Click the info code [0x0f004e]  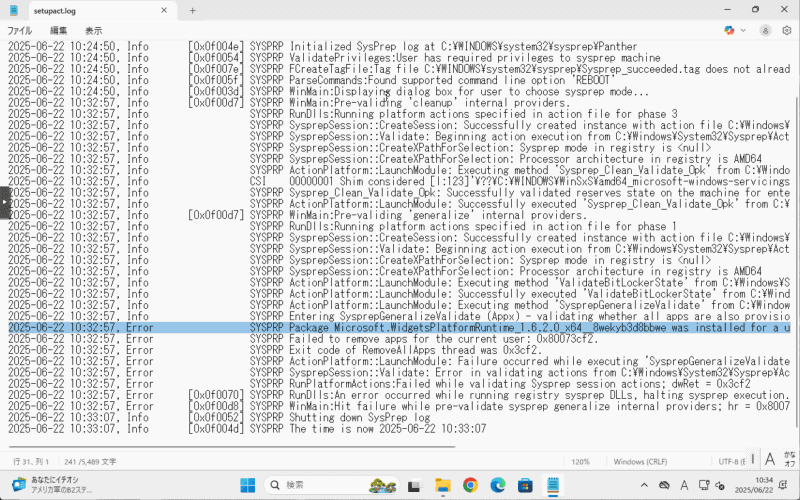click(x=216, y=47)
